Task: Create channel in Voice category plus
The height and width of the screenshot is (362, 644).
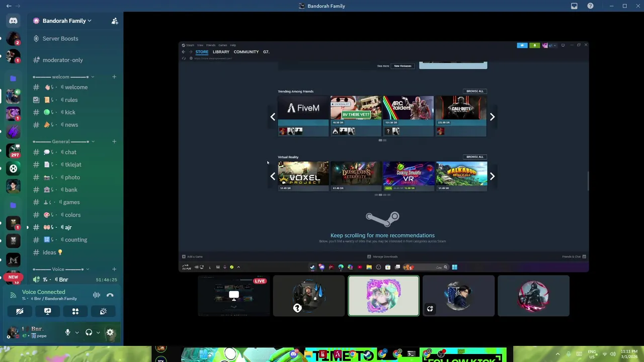Action: (114, 269)
